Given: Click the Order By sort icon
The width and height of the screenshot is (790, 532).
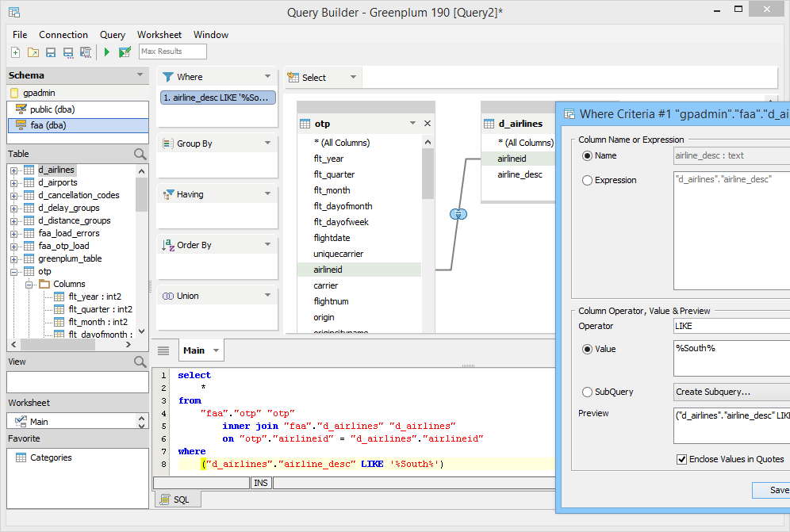Looking at the screenshot, I should tap(168, 245).
